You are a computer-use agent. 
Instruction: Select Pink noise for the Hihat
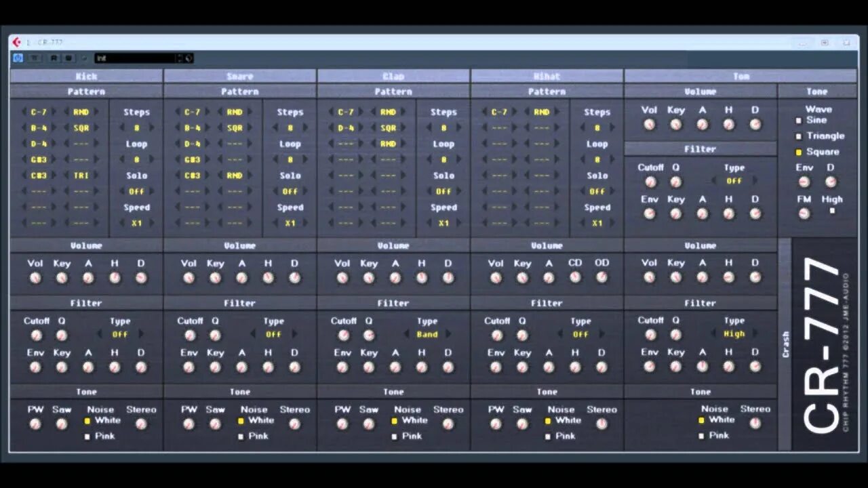pyautogui.click(x=548, y=436)
